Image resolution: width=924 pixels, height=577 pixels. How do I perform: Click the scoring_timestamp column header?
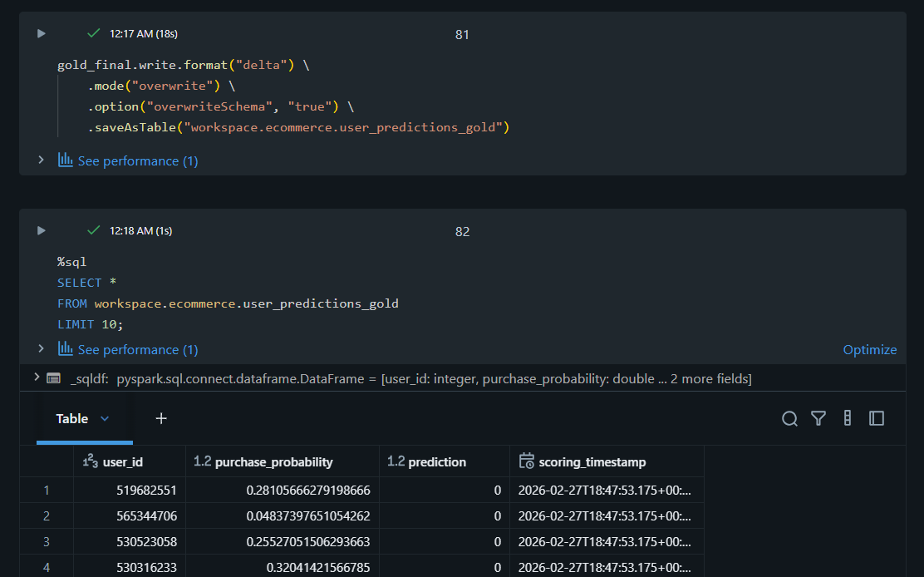(x=607, y=461)
